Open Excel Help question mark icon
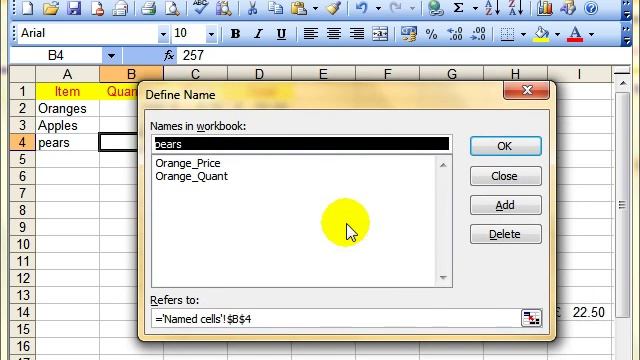640x360 pixels. pyautogui.click(x=591, y=8)
